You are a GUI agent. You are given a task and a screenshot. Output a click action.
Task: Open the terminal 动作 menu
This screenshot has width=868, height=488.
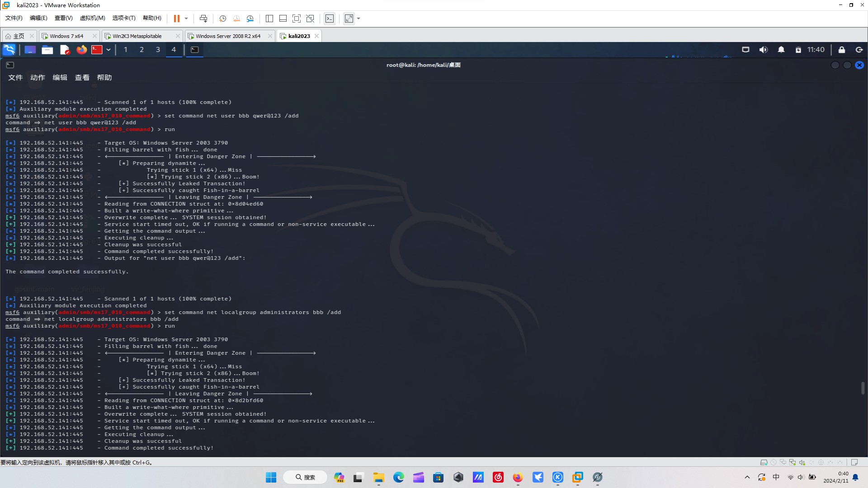(x=38, y=78)
